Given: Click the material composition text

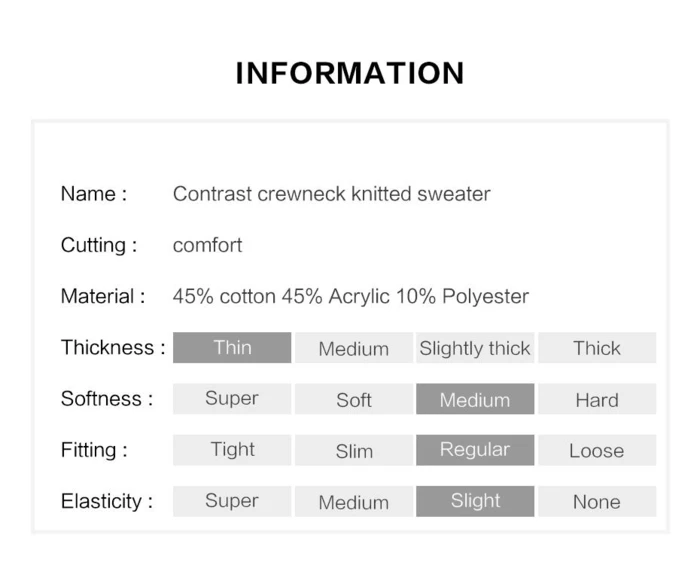Looking at the screenshot, I should click(350, 296).
